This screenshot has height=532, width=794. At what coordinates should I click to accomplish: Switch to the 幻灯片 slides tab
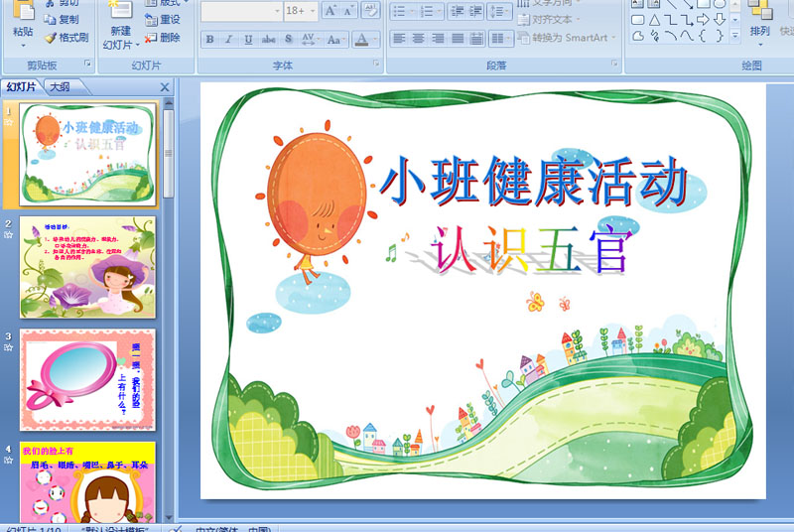click(x=21, y=87)
